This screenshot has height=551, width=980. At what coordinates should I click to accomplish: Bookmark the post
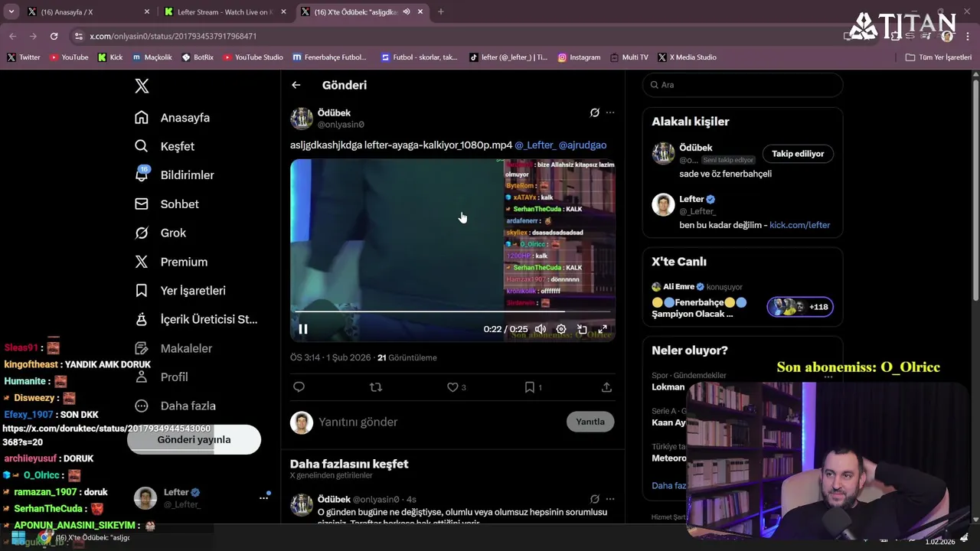pyautogui.click(x=529, y=387)
